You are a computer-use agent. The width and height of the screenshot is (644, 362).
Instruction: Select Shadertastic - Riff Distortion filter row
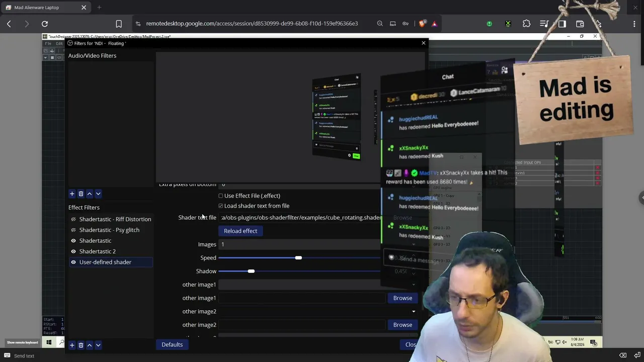click(x=111, y=219)
